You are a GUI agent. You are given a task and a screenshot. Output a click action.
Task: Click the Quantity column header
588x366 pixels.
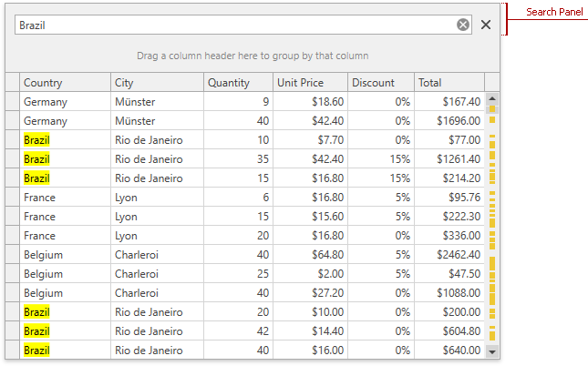[238, 83]
